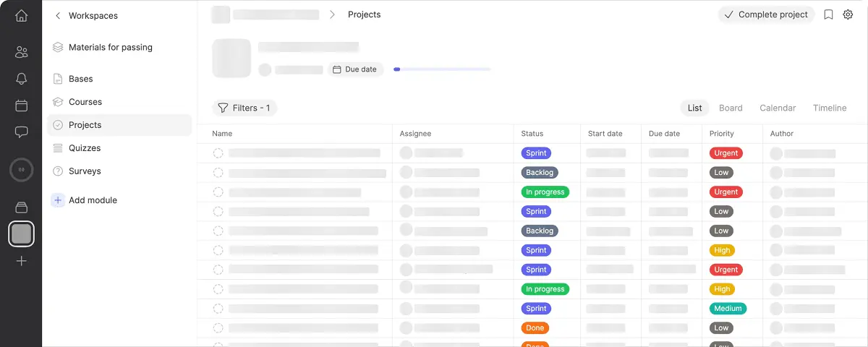
Task: Open the Bases module
Action: (x=119, y=79)
